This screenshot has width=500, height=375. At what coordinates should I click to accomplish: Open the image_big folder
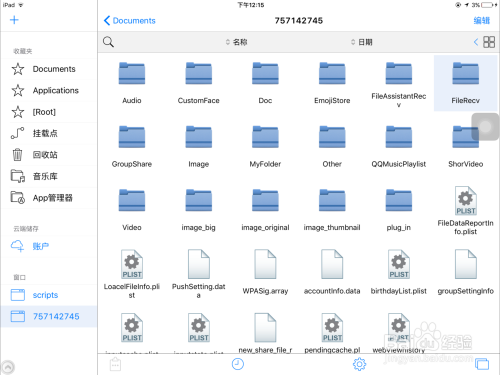point(199,210)
